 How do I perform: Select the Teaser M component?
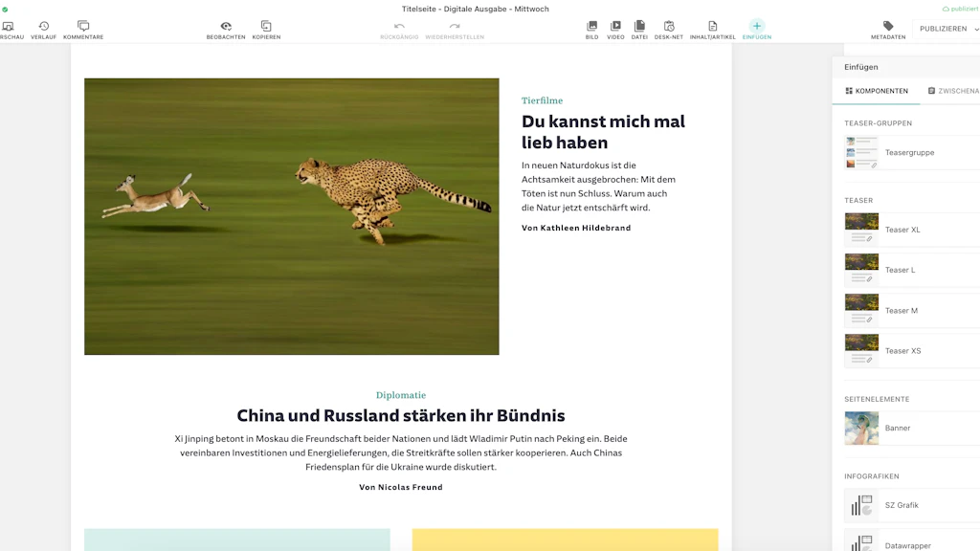tap(912, 311)
